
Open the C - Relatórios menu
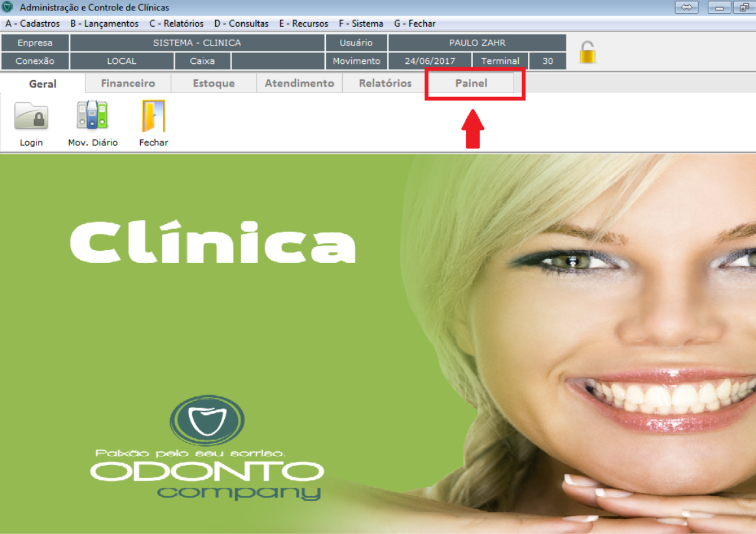tap(176, 23)
